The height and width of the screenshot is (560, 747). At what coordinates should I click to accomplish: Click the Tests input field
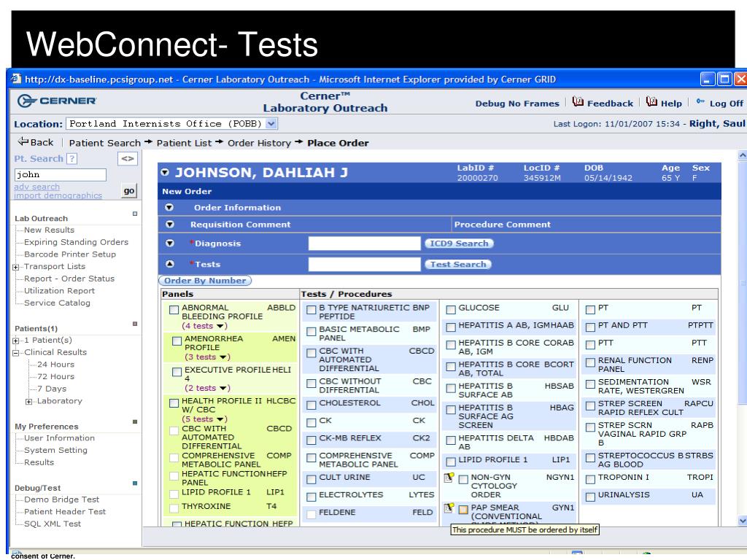[365, 264]
